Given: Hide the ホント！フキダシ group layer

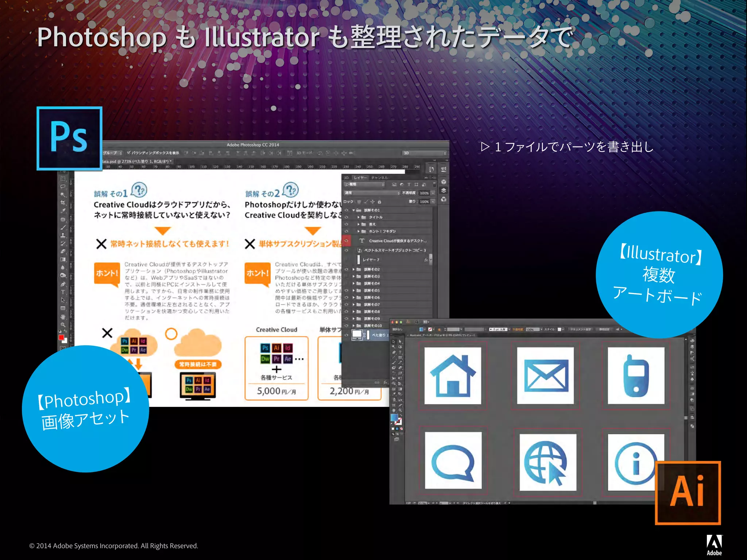Looking at the screenshot, I should pyautogui.click(x=347, y=231).
